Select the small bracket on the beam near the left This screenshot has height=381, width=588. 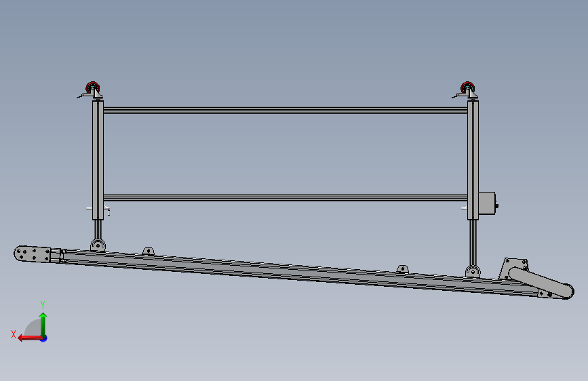149,251
